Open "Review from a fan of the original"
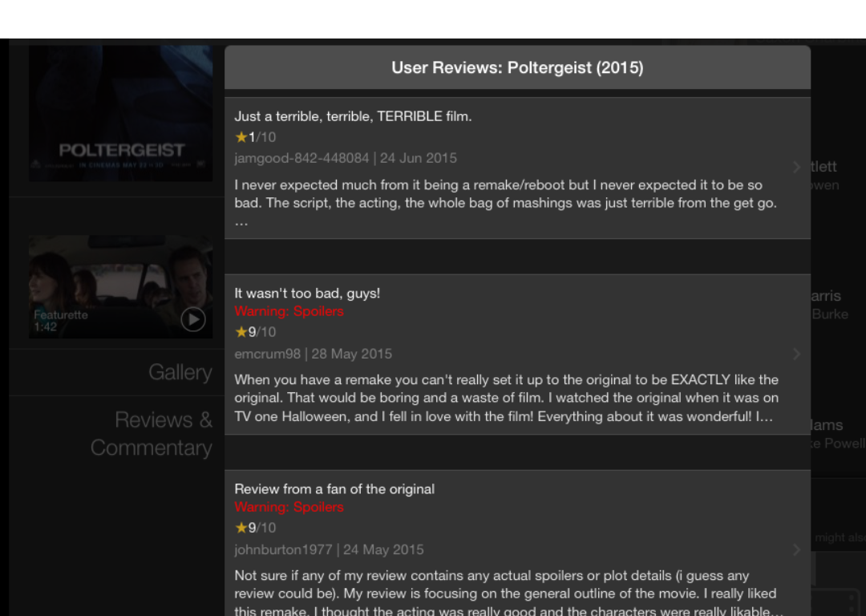The width and height of the screenshot is (866, 616). (334, 489)
